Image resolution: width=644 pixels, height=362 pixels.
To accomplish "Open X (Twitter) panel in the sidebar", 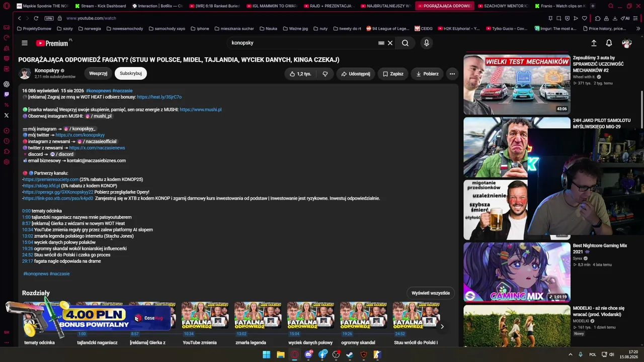I will pyautogui.click(x=6, y=115).
